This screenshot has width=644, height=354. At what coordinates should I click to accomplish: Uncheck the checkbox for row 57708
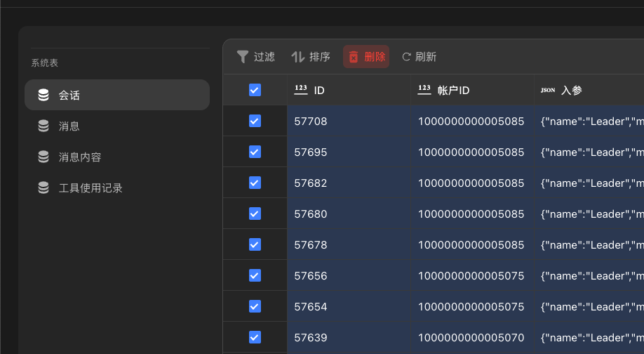click(255, 121)
